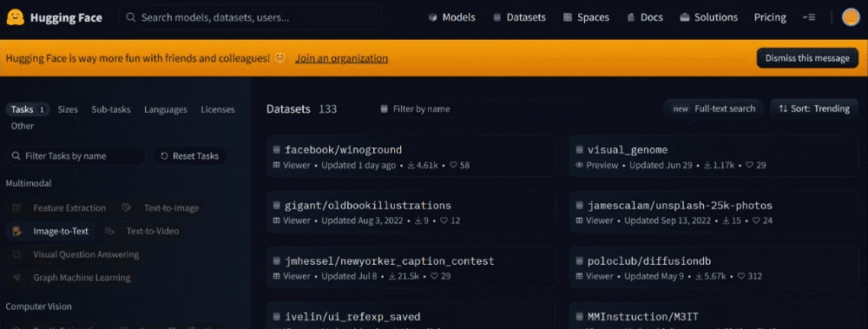The width and height of the screenshot is (868, 329).
Task: Select the Tasks filter tab
Action: coord(28,109)
